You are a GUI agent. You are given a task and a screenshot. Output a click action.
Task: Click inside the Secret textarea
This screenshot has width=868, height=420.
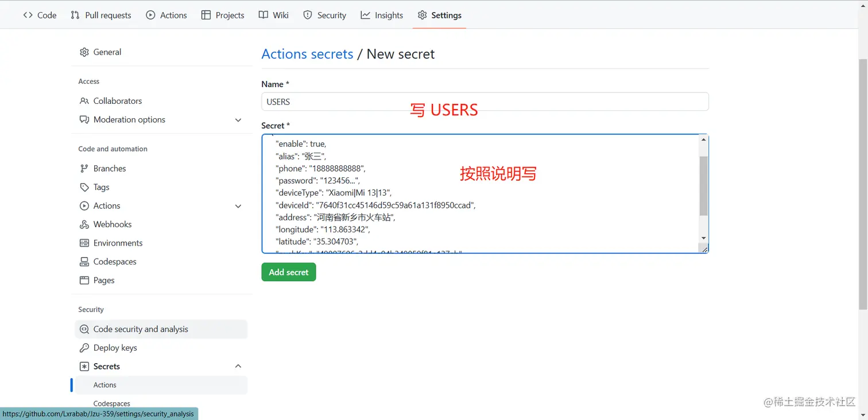[x=480, y=194]
